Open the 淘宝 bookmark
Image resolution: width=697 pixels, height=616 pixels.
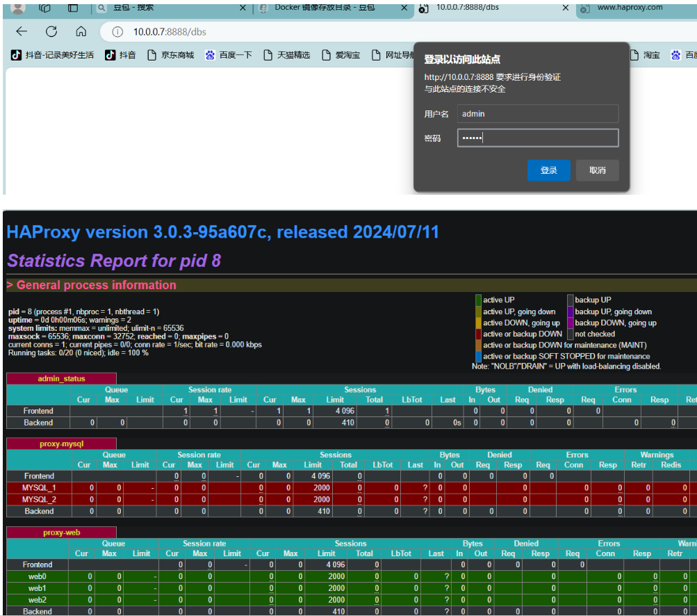(x=645, y=55)
